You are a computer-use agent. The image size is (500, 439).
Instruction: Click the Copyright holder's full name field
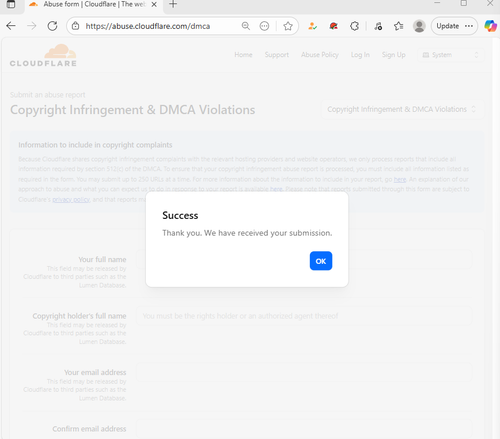pyautogui.click(x=304, y=316)
